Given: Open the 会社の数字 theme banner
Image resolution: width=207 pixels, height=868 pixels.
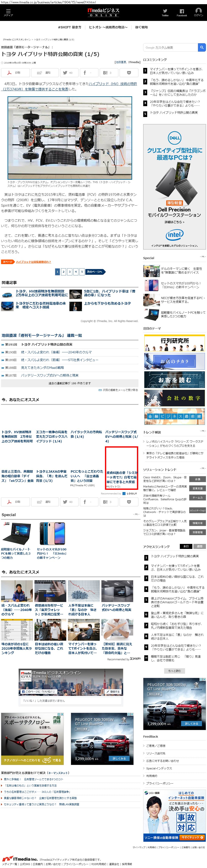Looking at the screenshot, I should click(x=174, y=398).
